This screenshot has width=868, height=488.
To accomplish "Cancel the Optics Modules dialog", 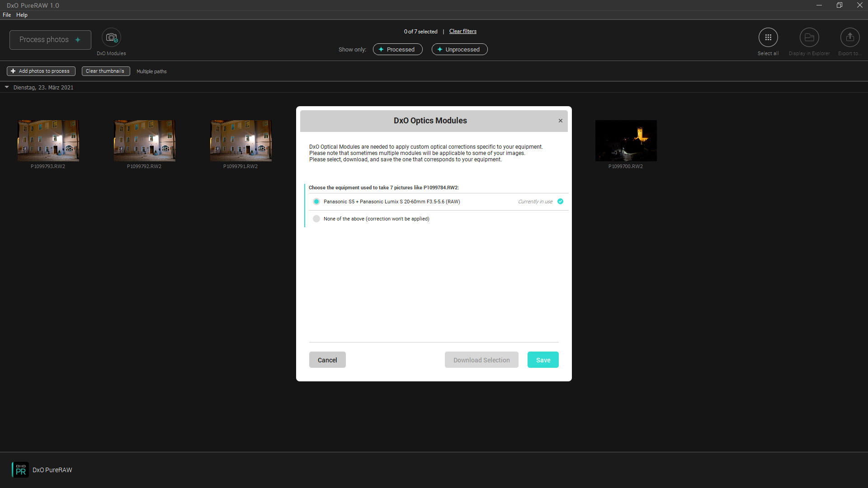I will [x=327, y=360].
